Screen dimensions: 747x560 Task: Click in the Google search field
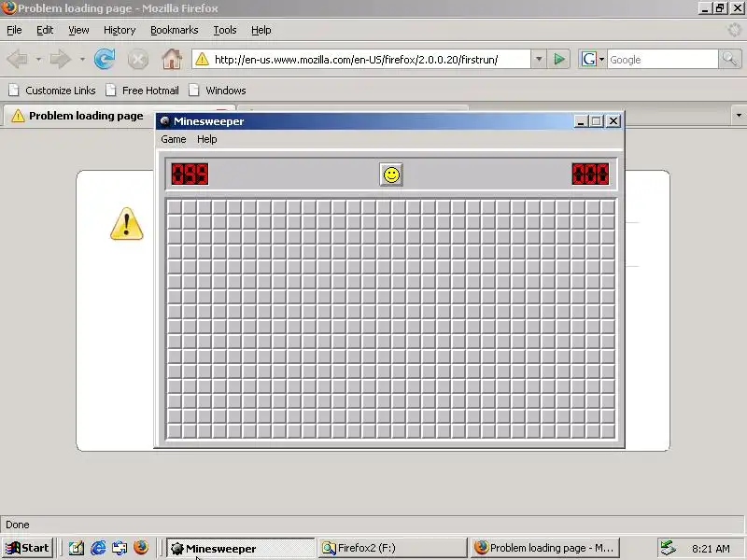(x=662, y=60)
